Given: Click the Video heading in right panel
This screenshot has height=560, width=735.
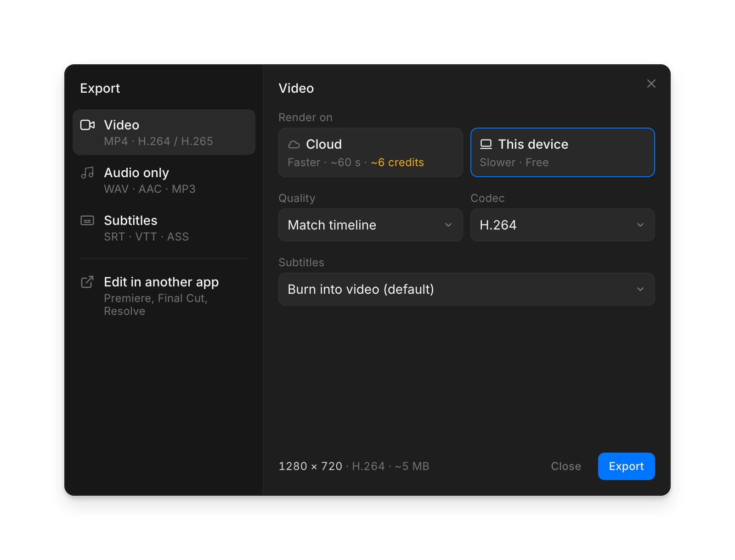Looking at the screenshot, I should tap(296, 88).
